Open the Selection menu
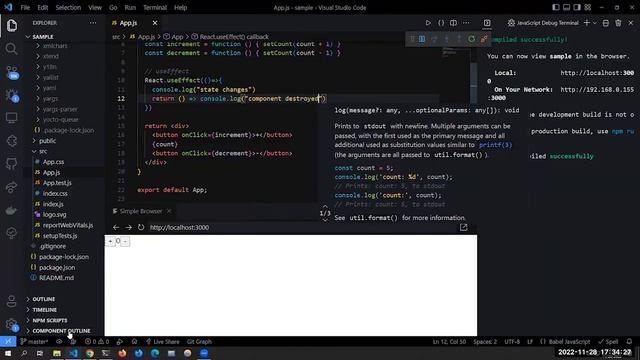 pyautogui.click(x=68, y=7)
